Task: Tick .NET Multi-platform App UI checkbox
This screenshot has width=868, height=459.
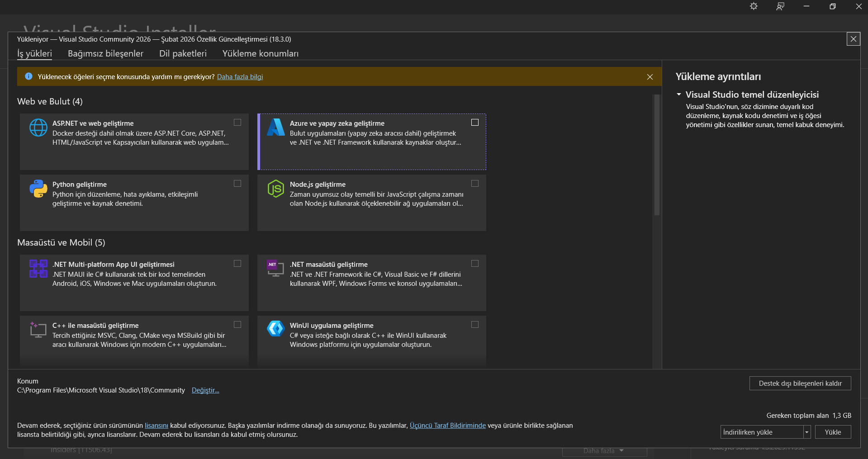Action: tap(237, 264)
